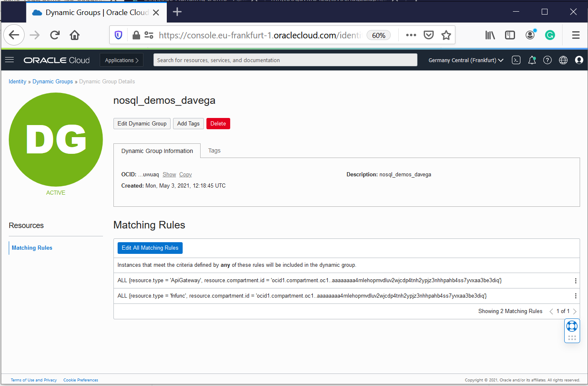The width and height of the screenshot is (588, 386).
Task: Click the Grammarly extension icon
Action: (550, 35)
